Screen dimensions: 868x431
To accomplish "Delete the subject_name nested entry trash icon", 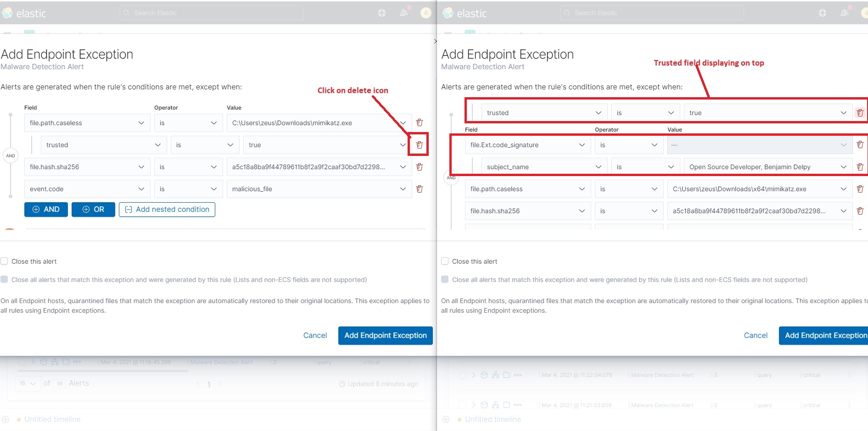I will [861, 166].
